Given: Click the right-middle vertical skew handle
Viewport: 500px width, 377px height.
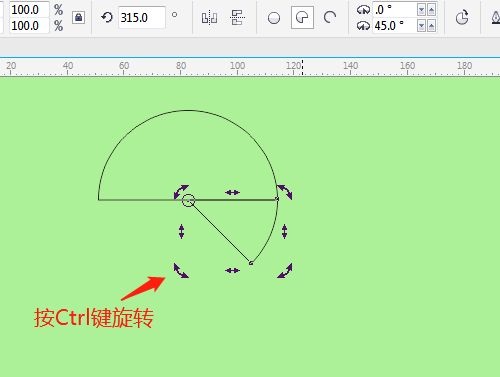Looking at the screenshot, I should tap(284, 231).
